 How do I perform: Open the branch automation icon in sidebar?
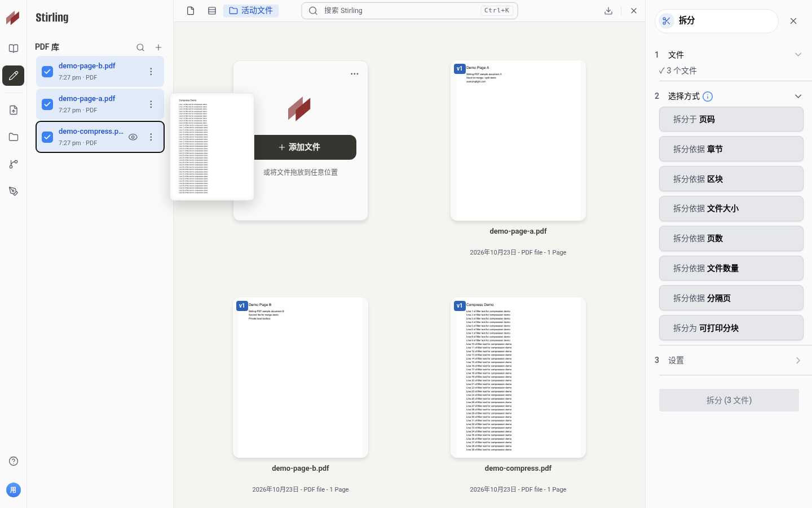pyautogui.click(x=14, y=164)
